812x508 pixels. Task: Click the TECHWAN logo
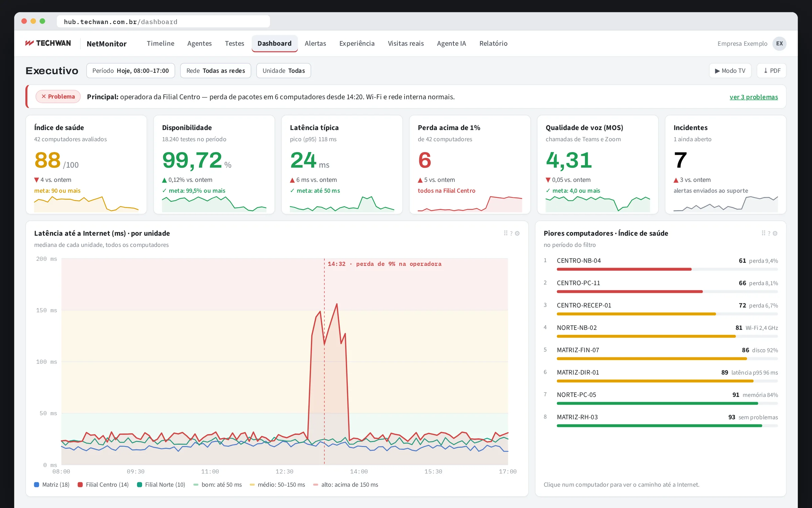pos(48,43)
